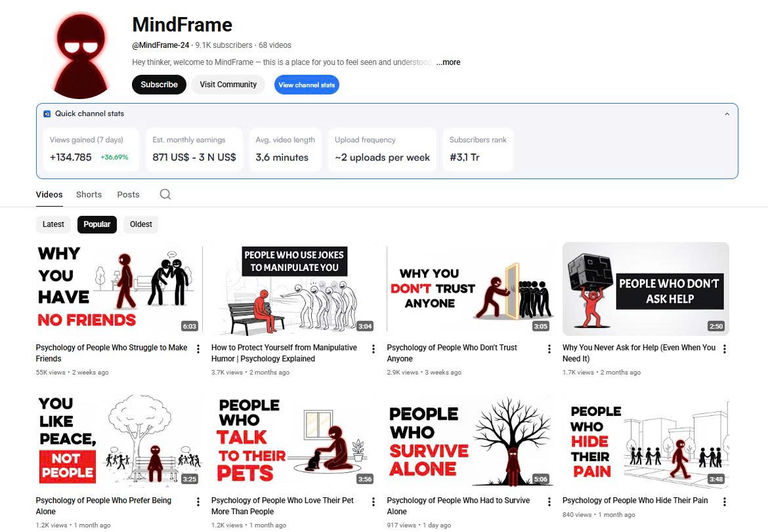Open options menu for Don't Trust Anyone video
Screen dimensions: 768x532
[549, 348]
